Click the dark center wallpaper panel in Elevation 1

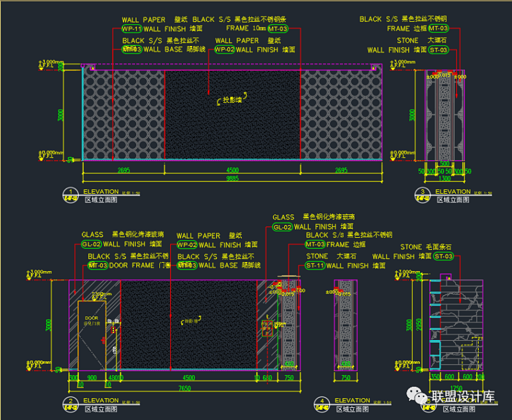(x=232, y=128)
